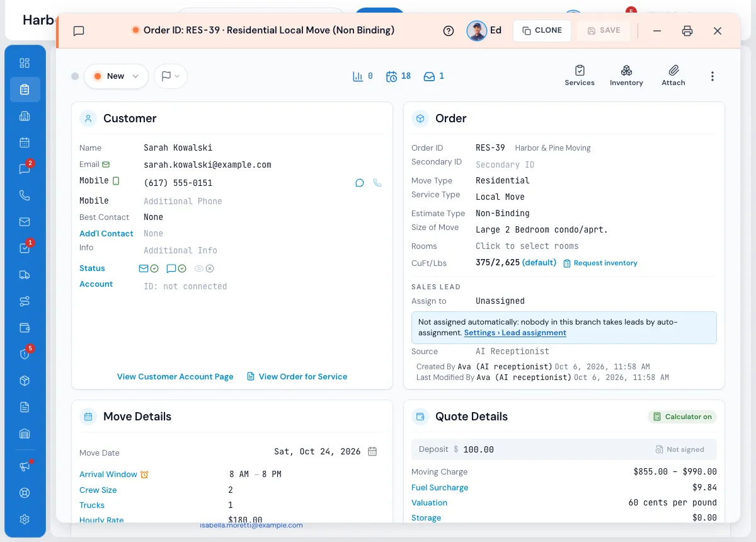The image size is (756, 542).
Task: Open the buildings icon in sidebar
Action: (x=25, y=116)
